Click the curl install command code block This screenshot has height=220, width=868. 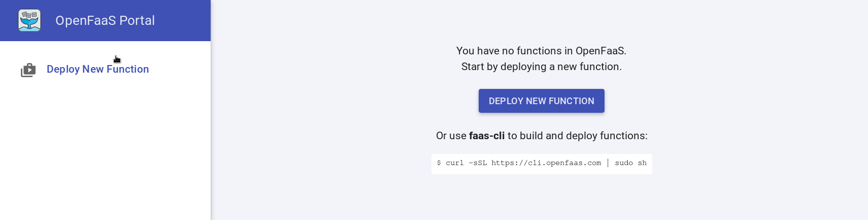(x=542, y=164)
